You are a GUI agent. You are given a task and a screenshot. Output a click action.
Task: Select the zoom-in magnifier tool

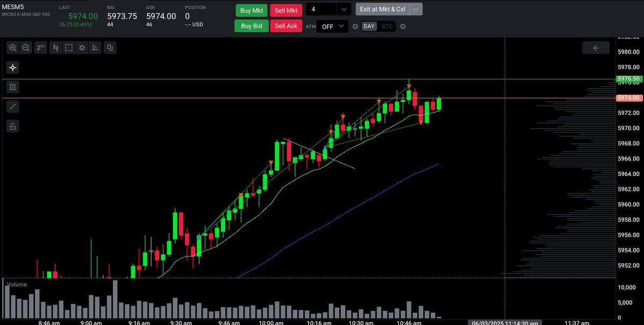(x=12, y=47)
